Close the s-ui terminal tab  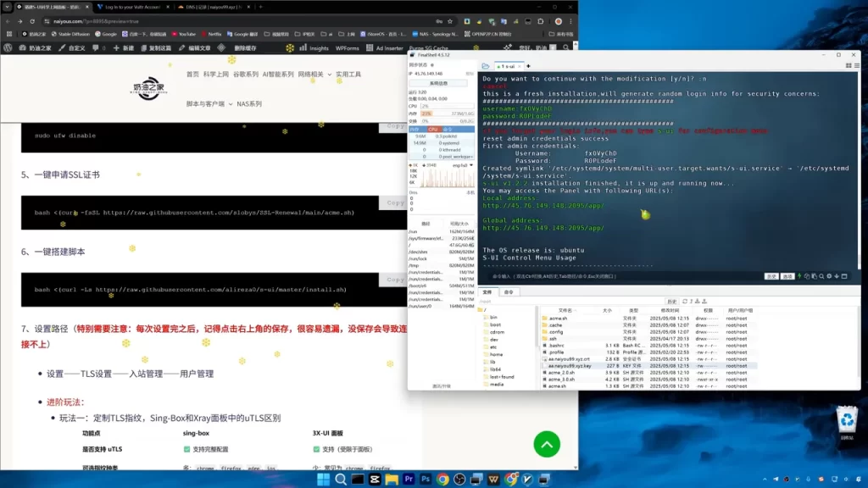click(520, 66)
